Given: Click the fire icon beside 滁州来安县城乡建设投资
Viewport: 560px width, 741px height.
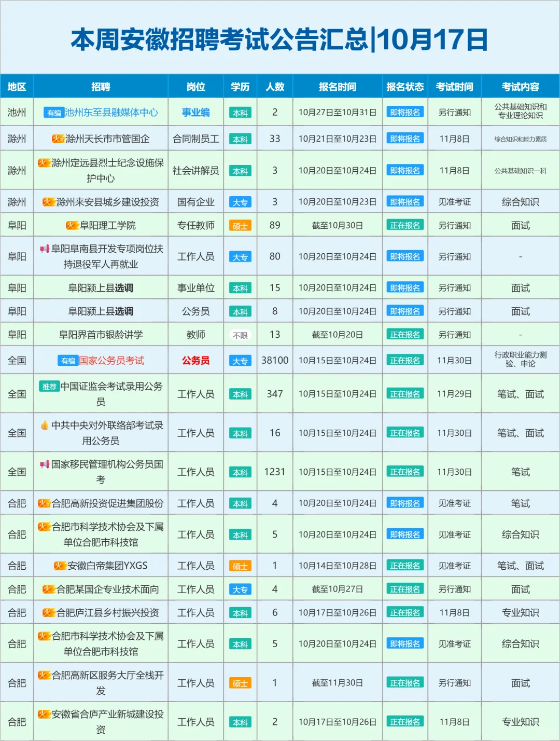Looking at the screenshot, I should (49, 202).
